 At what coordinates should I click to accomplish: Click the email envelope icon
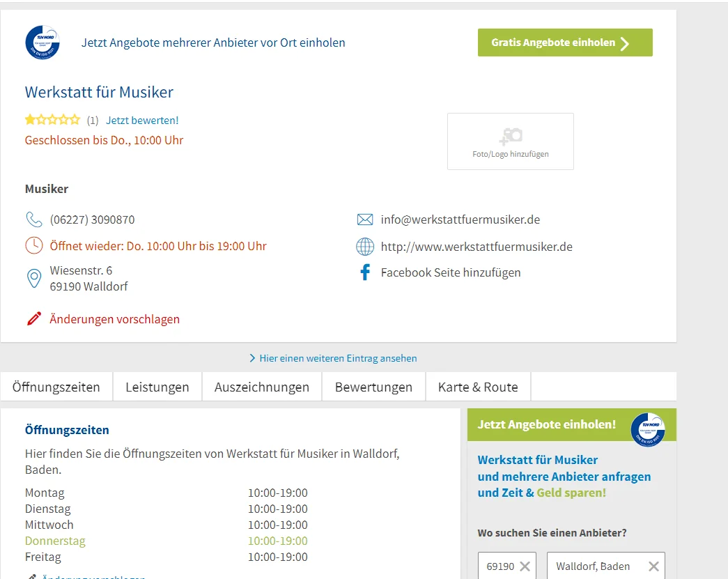(x=365, y=219)
